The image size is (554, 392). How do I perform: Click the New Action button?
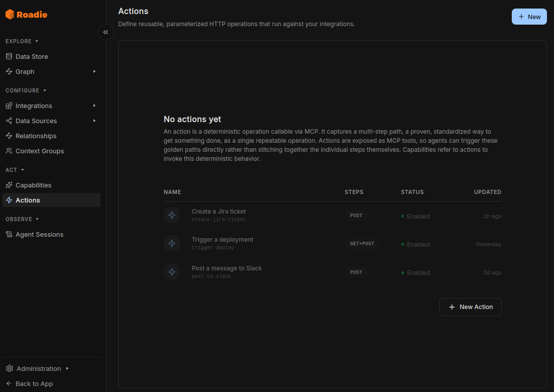pos(470,307)
